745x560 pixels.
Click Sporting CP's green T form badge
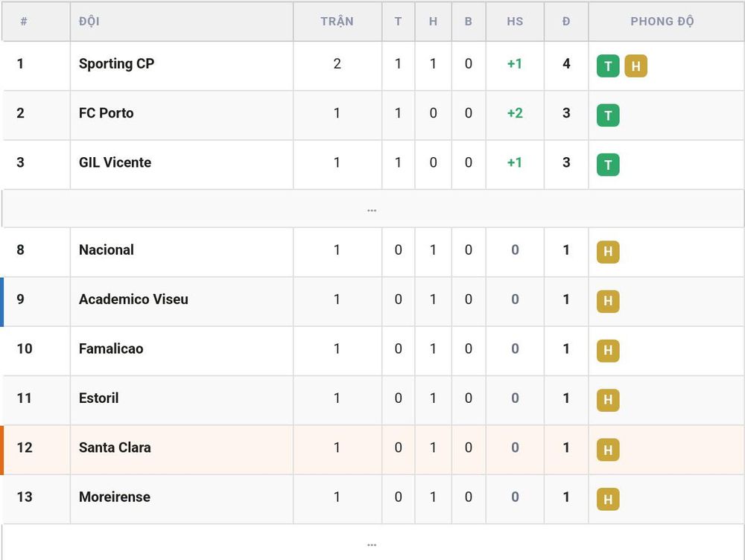point(608,66)
